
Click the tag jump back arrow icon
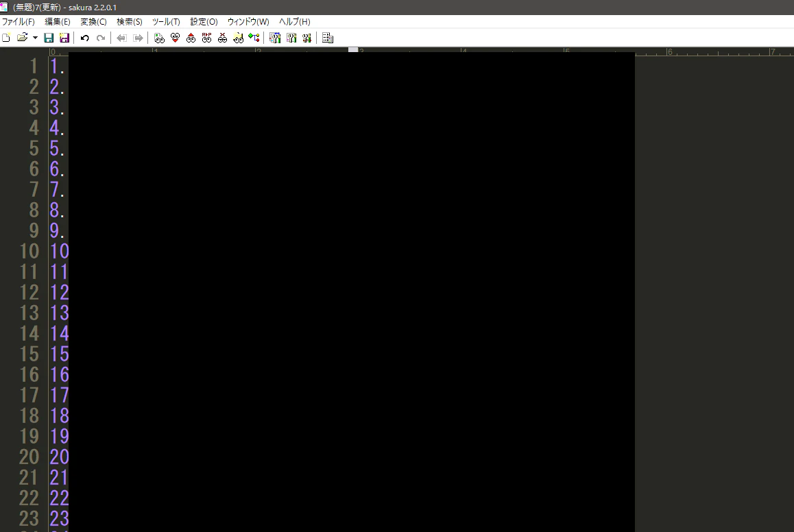[121, 38]
